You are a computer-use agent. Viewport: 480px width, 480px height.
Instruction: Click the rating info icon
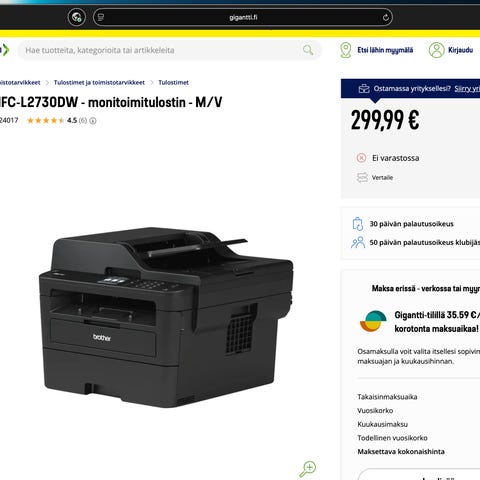[93, 121]
